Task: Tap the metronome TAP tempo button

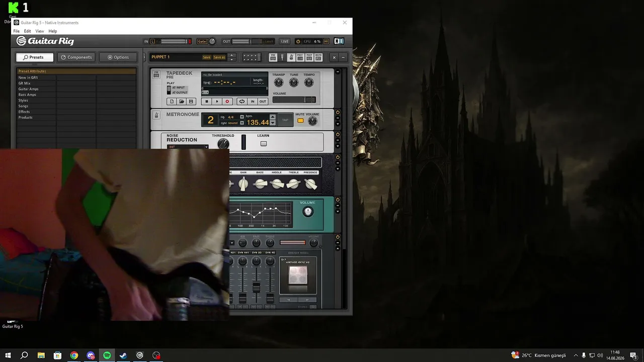Action: (x=285, y=120)
